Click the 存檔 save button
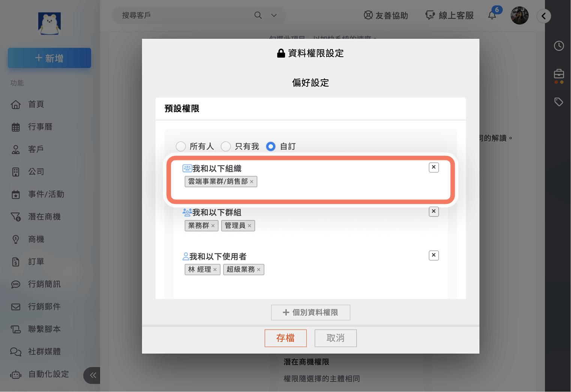The image size is (571, 392). tap(285, 338)
